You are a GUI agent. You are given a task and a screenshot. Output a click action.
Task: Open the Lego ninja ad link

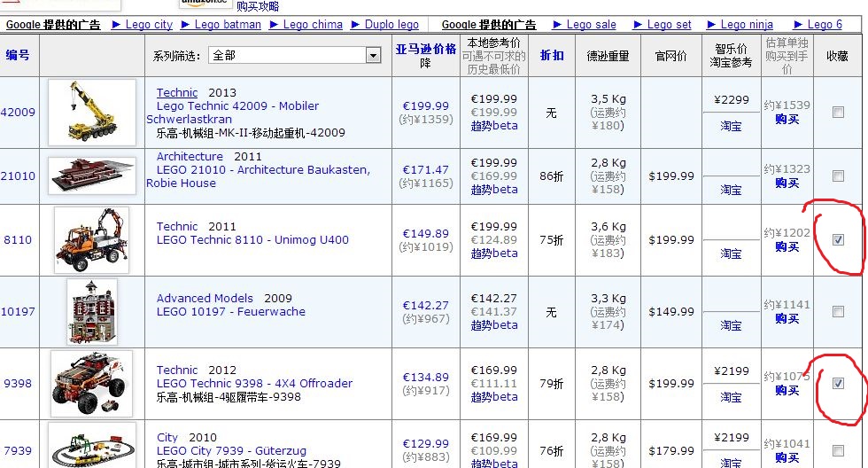(747, 24)
